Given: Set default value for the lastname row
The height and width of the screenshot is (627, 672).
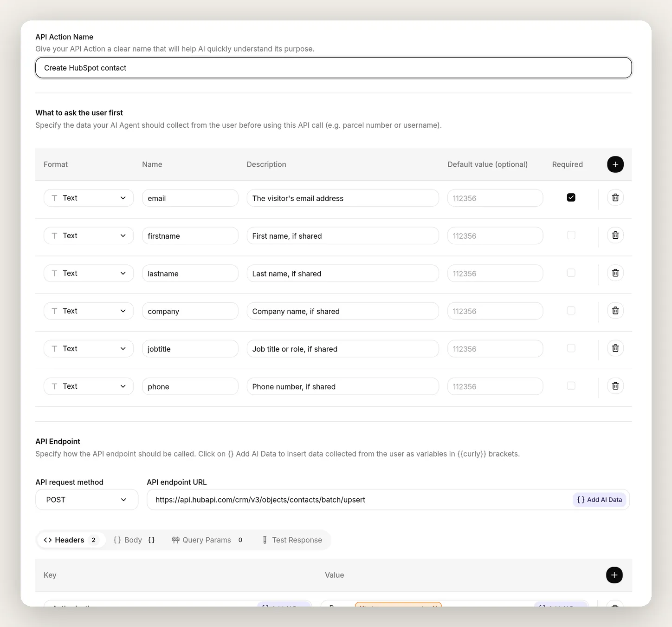Looking at the screenshot, I should click(x=495, y=274).
